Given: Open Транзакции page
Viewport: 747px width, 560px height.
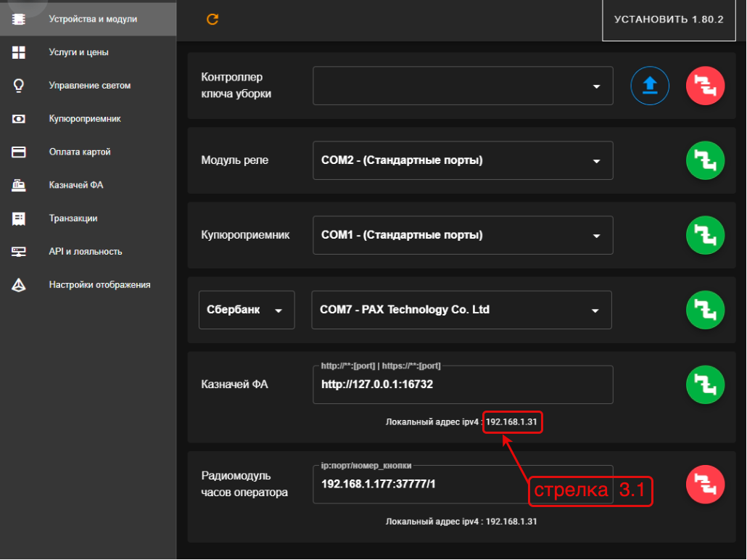Looking at the screenshot, I should tap(88, 218).
